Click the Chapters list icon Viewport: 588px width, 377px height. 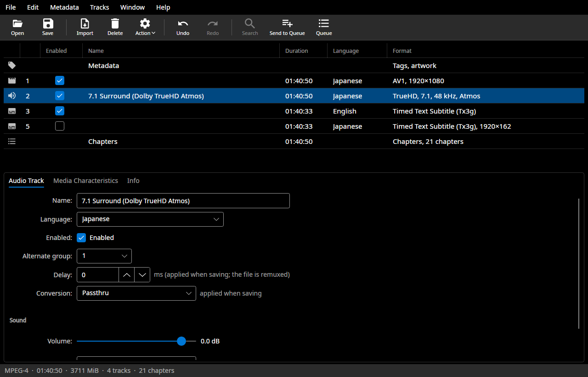(x=12, y=142)
